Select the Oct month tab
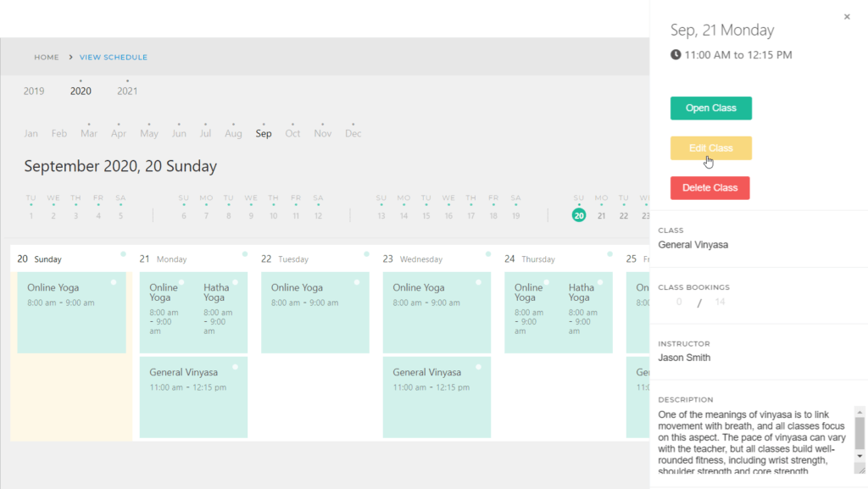 292,133
